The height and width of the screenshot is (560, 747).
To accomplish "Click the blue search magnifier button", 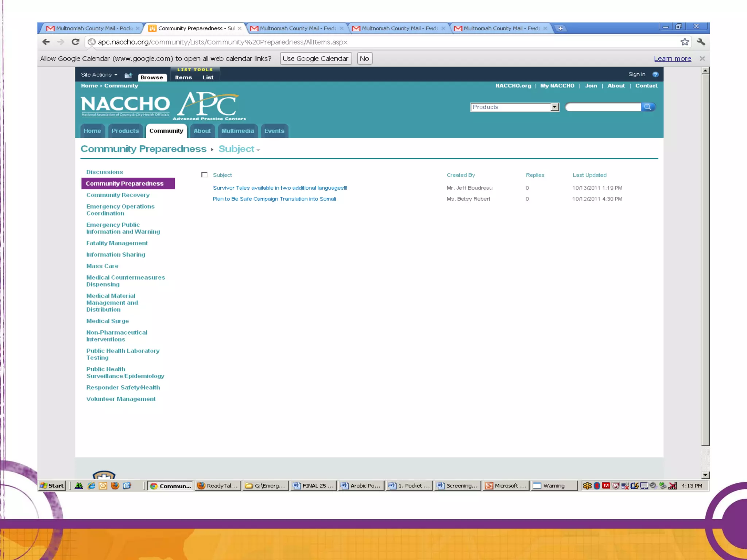I will pyautogui.click(x=648, y=107).
